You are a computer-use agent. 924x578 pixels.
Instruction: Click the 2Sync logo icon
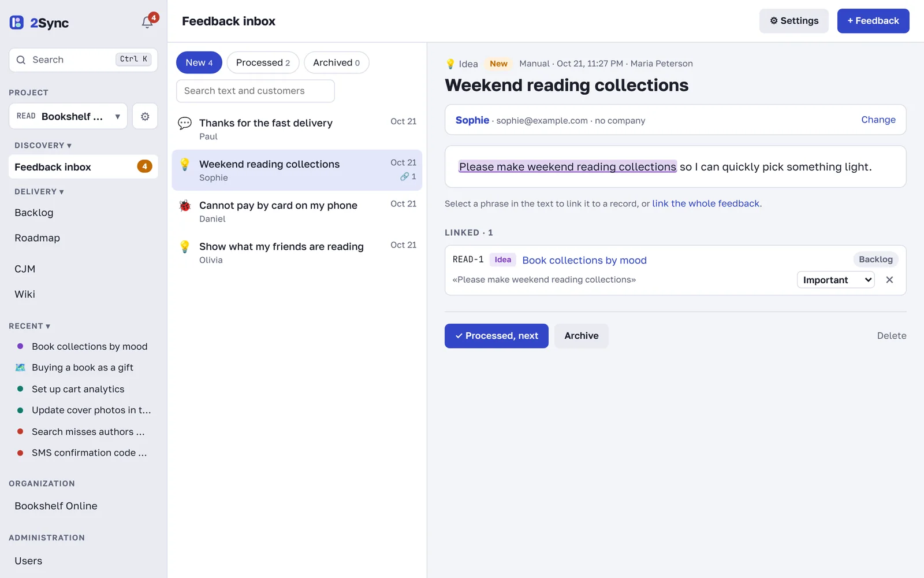[17, 23]
